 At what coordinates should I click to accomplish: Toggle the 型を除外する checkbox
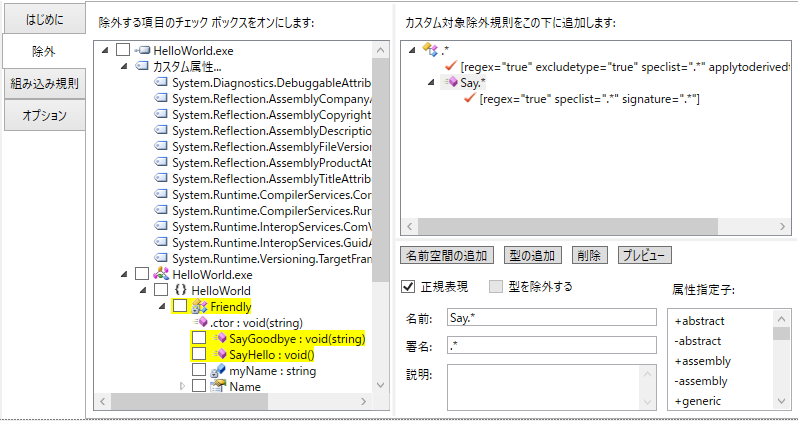(495, 287)
